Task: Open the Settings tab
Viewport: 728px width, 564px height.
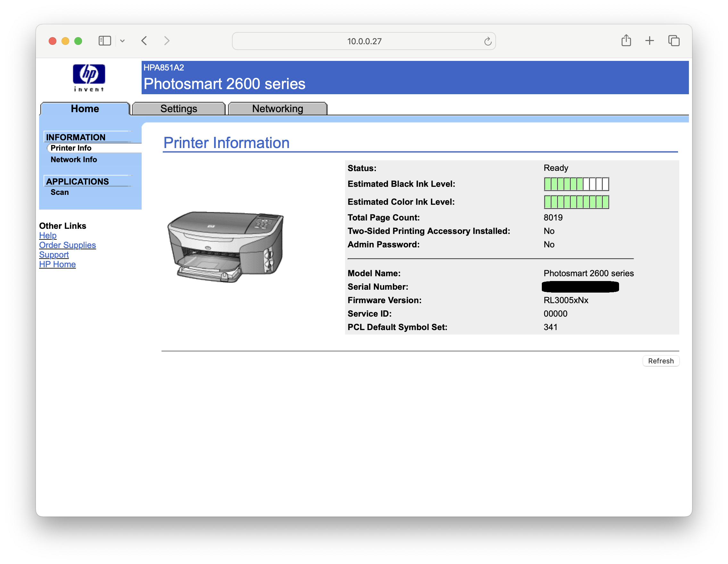Action: coord(179,109)
